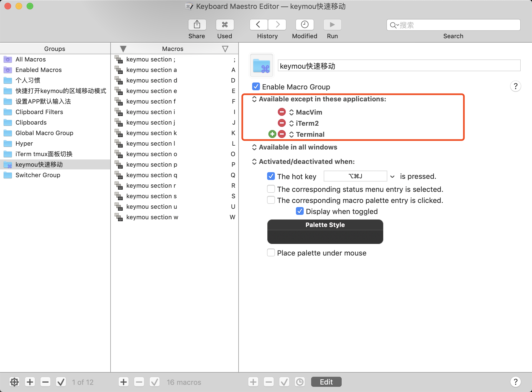Enable Place palette under mouse
The image size is (532, 392).
[271, 253]
